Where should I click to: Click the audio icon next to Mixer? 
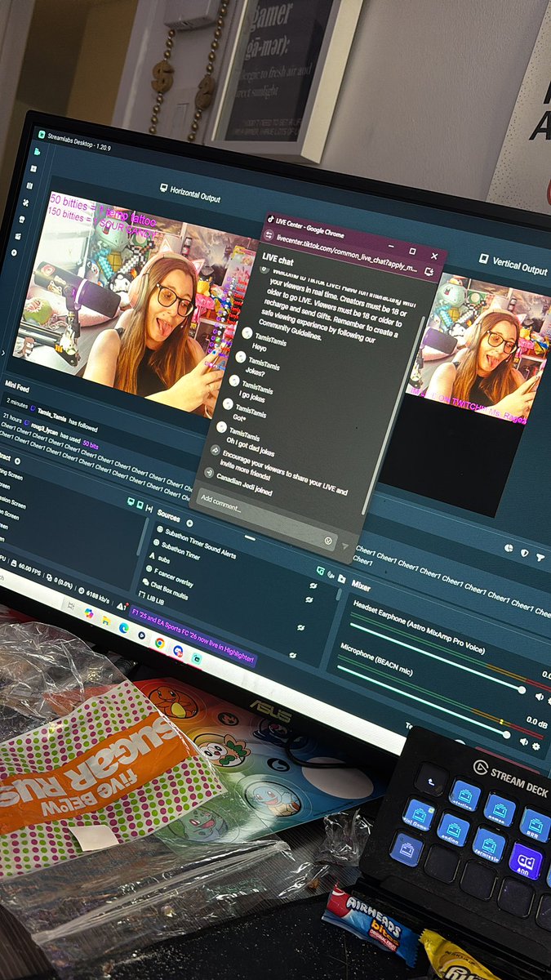click(x=331, y=574)
